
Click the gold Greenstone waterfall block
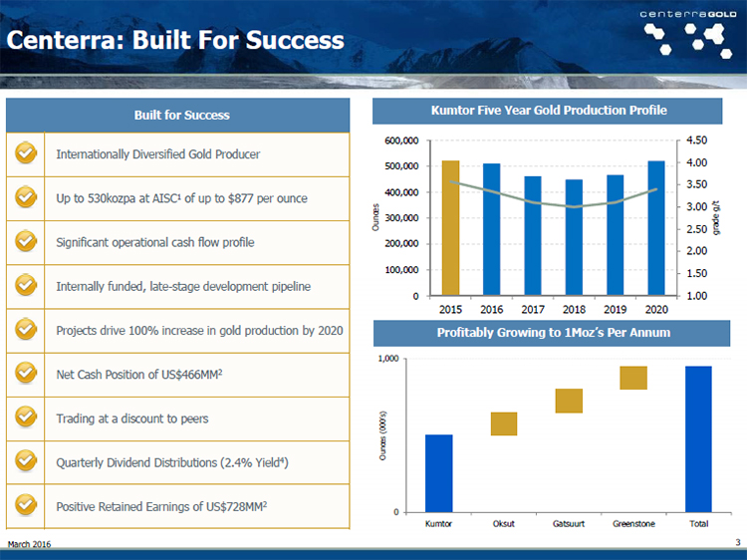(633, 378)
